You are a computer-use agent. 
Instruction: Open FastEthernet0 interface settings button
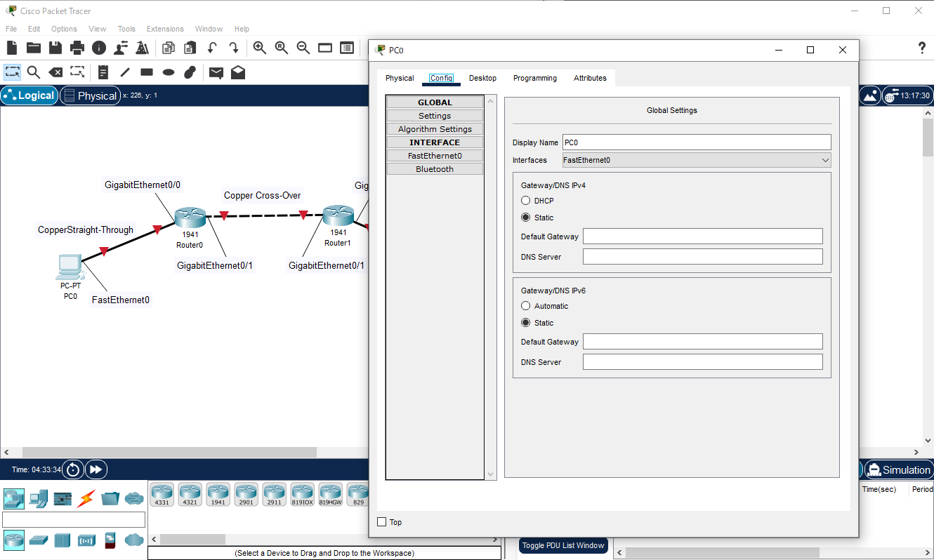tap(435, 156)
